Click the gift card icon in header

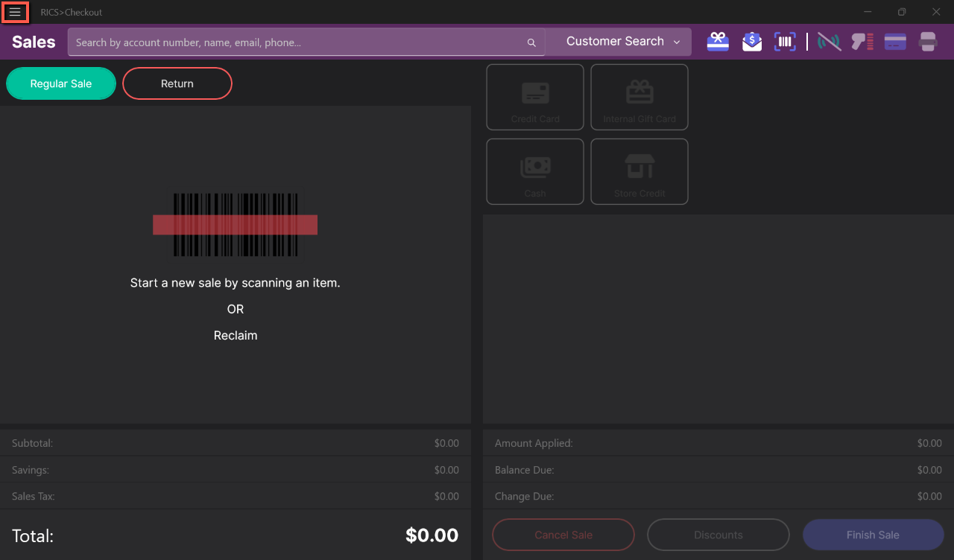[x=718, y=42]
